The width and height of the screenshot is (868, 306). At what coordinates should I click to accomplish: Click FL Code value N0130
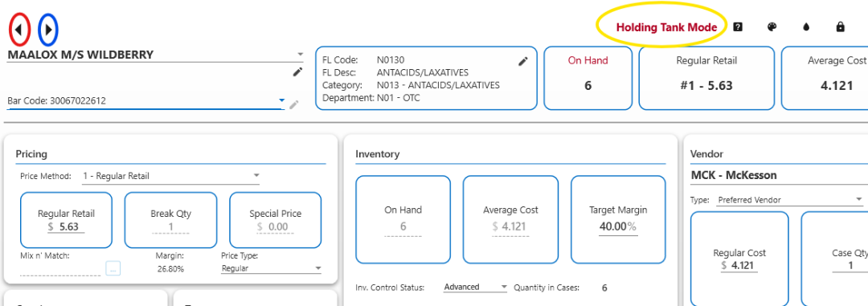(x=391, y=59)
